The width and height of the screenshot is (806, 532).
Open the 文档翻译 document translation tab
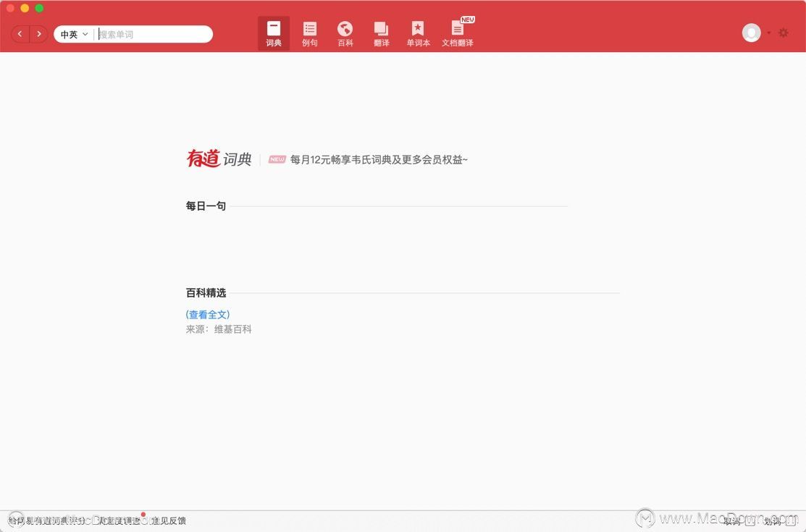[458, 33]
